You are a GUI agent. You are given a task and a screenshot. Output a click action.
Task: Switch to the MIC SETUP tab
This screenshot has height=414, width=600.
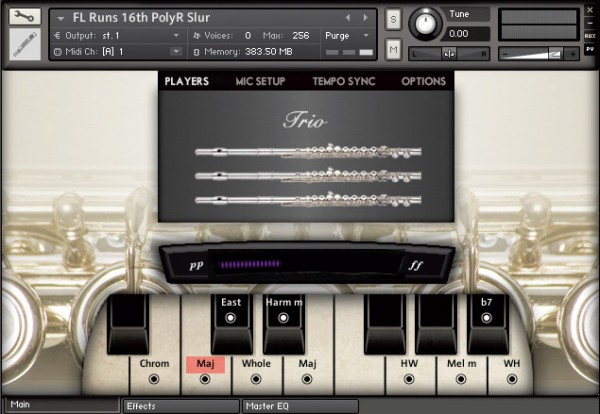point(260,81)
